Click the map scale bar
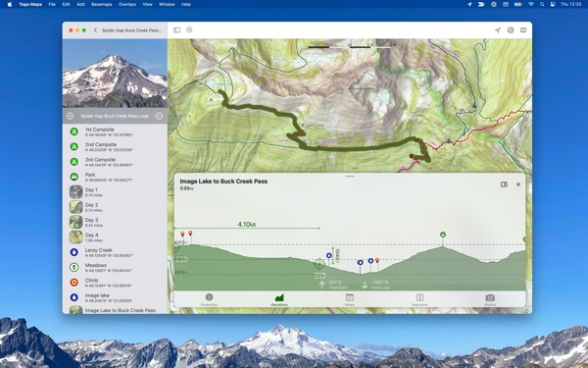The width and height of the screenshot is (588, 368). pyautogui.click(x=350, y=47)
